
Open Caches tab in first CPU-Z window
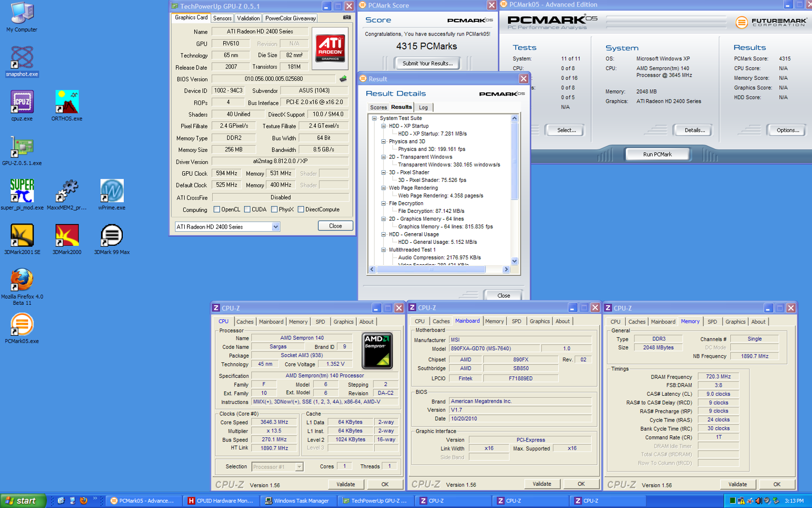[245, 322]
